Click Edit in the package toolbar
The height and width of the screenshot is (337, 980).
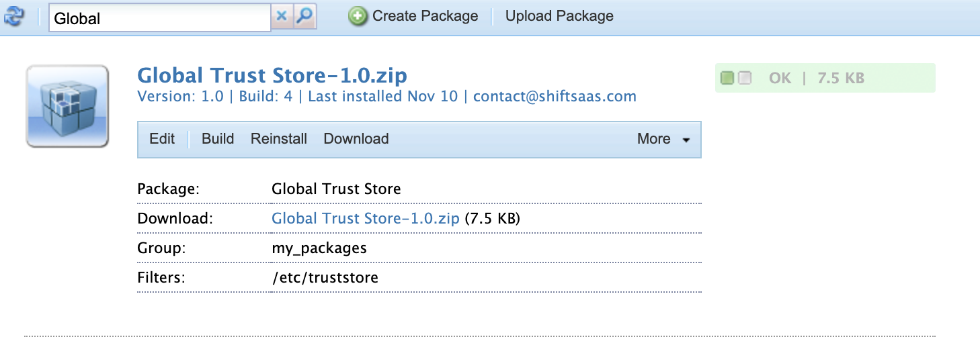tap(162, 139)
